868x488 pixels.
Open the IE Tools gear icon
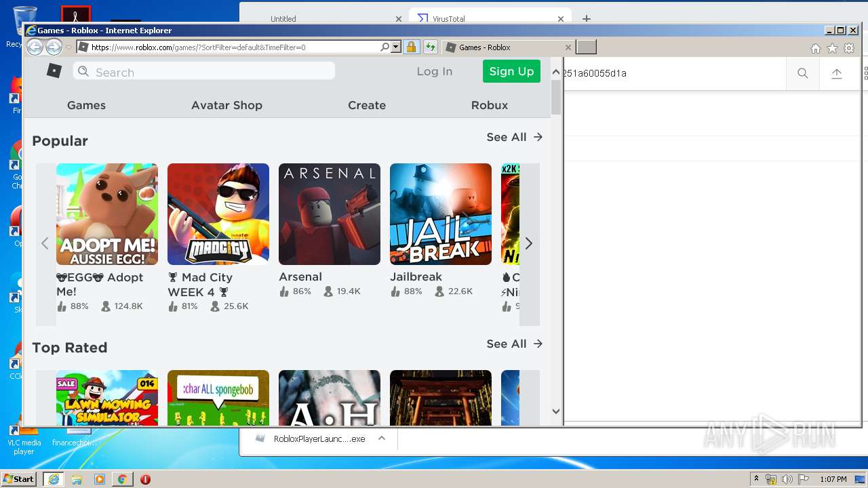(848, 49)
